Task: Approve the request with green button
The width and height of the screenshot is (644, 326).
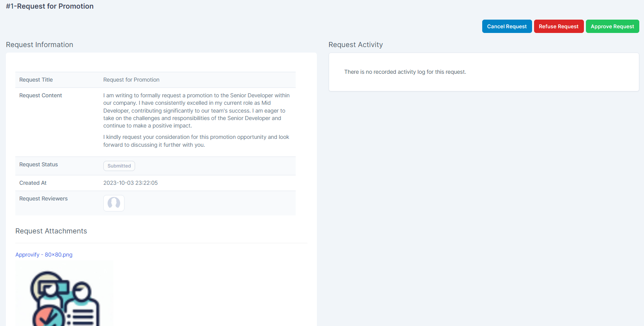Action: [613, 26]
